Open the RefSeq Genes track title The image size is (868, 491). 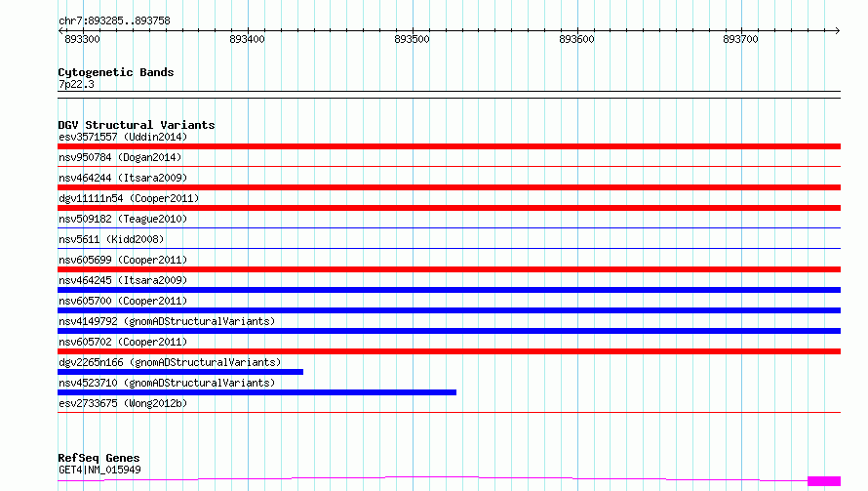pyautogui.click(x=99, y=458)
